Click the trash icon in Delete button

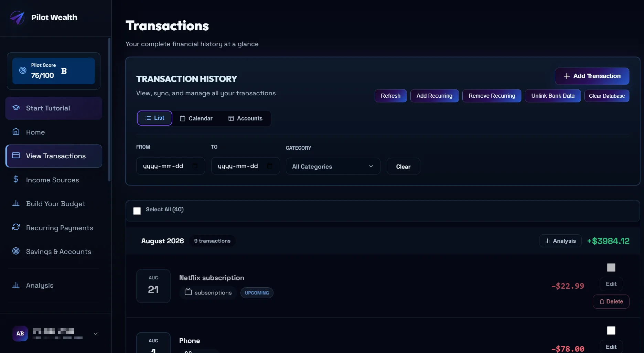click(x=602, y=302)
